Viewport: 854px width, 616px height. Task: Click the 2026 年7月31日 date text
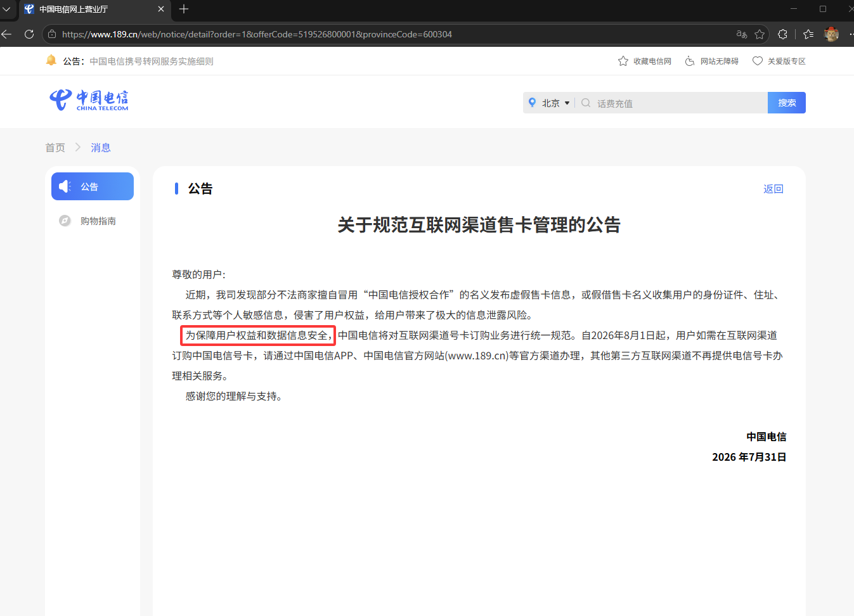pos(749,457)
